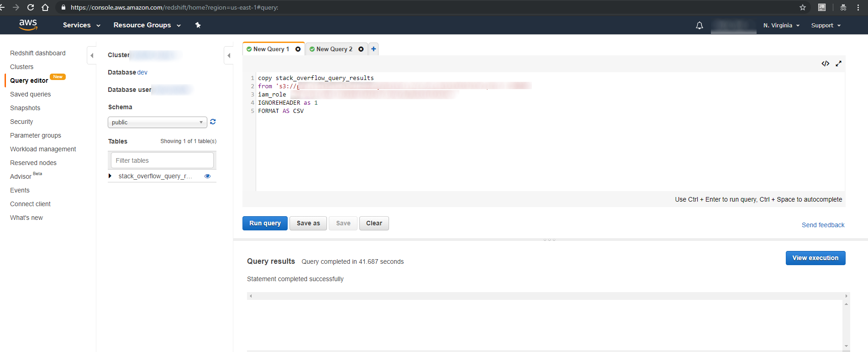
Task: Click the results scroll down arrow
Action: pos(846,346)
